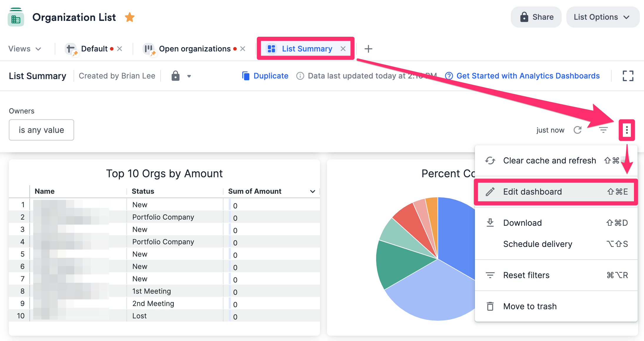This screenshot has width=644, height=341.
Task: Open the dashboard filters panel icon
Action: tap(603, 130)
